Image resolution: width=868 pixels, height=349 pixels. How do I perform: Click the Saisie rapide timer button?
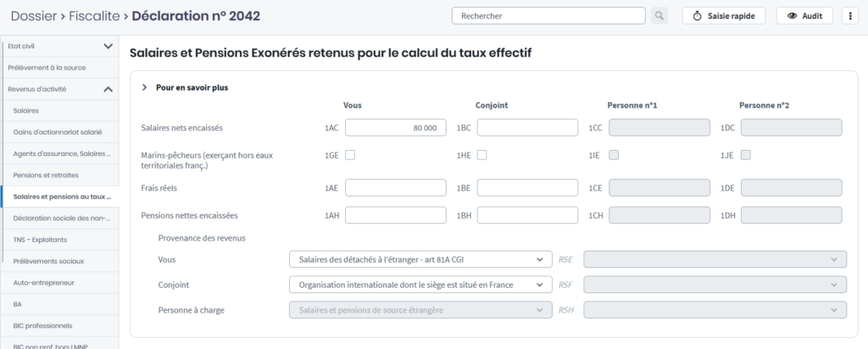[724, 16]
